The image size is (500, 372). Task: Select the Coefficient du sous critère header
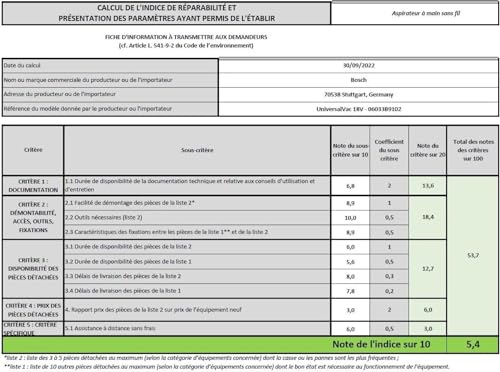[x=389, y=150]
